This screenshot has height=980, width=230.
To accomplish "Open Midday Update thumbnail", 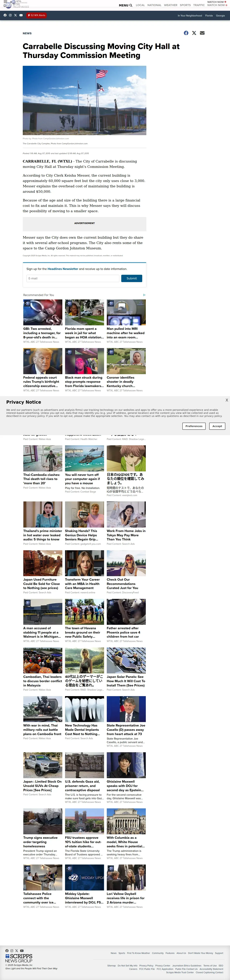I will 84,877.
